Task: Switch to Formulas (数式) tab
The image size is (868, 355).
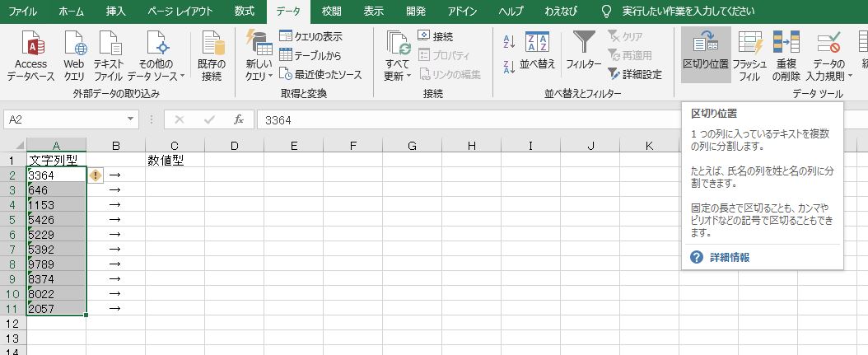Action: click(244, 11)
